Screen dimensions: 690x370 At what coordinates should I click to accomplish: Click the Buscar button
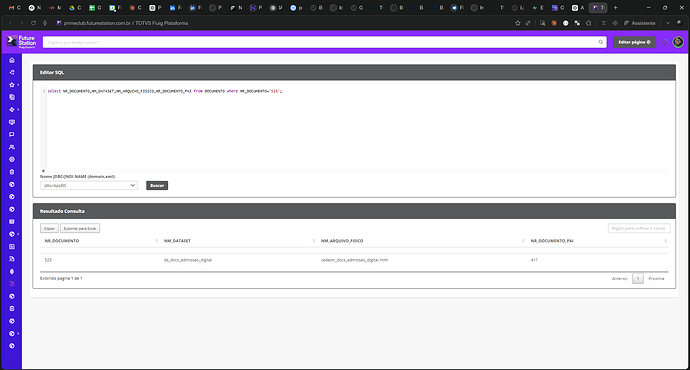[157, 186]
